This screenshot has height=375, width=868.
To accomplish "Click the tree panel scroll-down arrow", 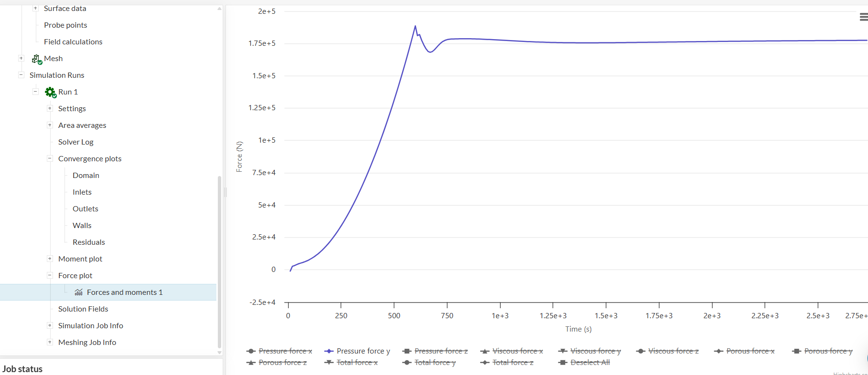I will [219, 353].
